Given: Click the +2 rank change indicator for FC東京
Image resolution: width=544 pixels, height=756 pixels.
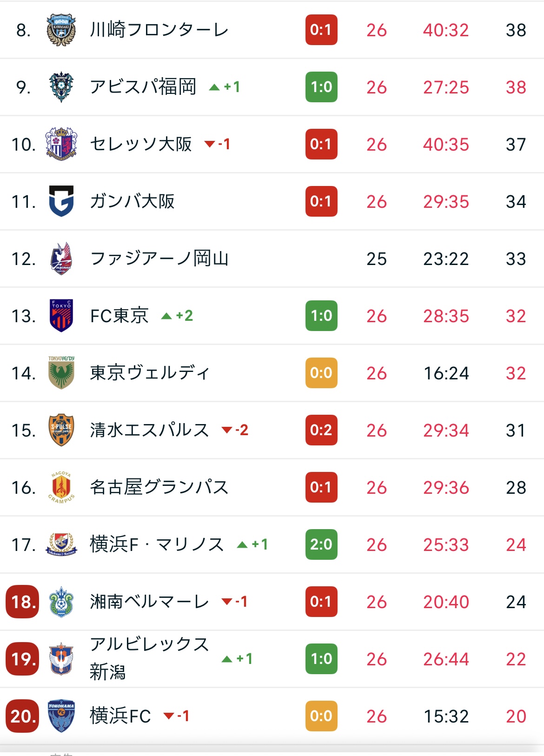Looking at the screenshot, I should point(177,316).
